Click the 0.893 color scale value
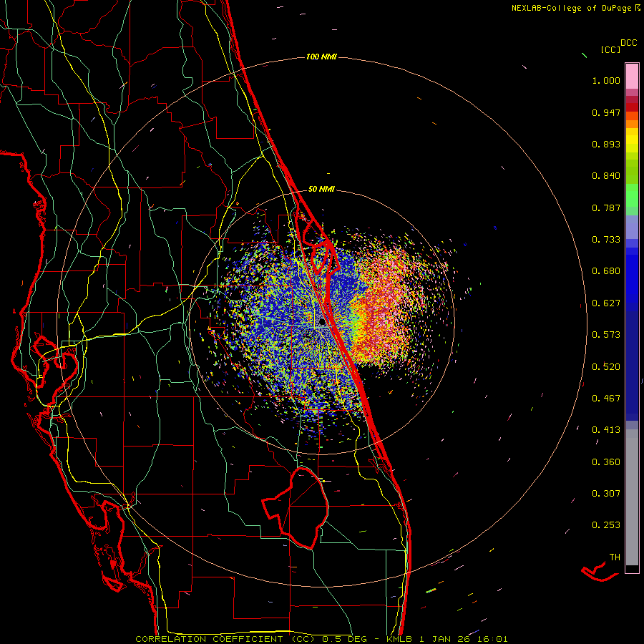 point(606,144)
